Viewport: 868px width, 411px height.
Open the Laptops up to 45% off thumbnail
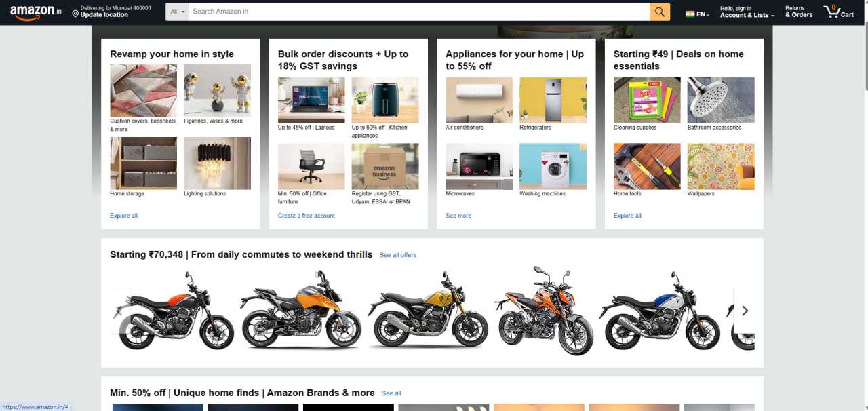tap(311, 100)
